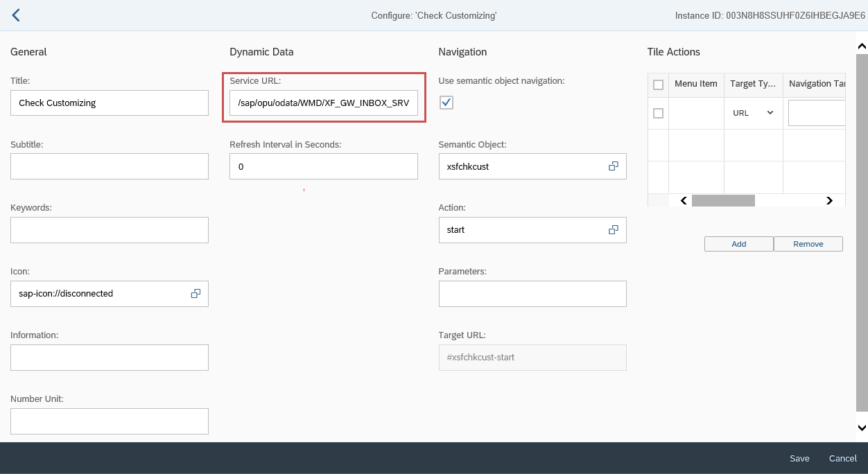The image size is (868, 474).
Task: Cancel the tile configuration changes
Action: (x=842, y=458)
